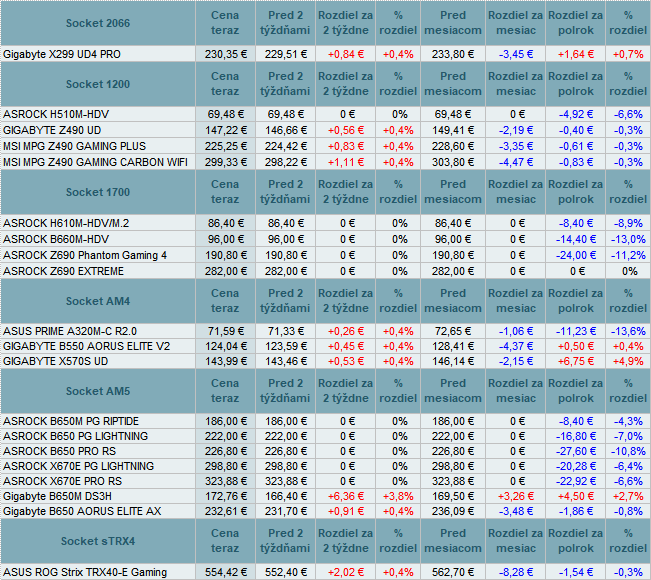This screenshot has height=580, width=651.
Task: Click the 299,33 € price cell
Action: click(x=225, y=162)
